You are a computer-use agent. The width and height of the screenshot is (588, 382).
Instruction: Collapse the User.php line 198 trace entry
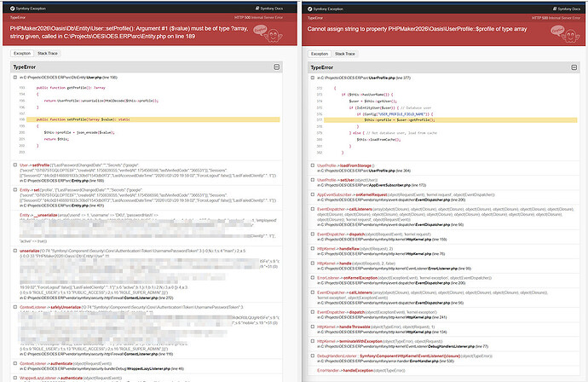pyautogui.click(x=15, y=78)
